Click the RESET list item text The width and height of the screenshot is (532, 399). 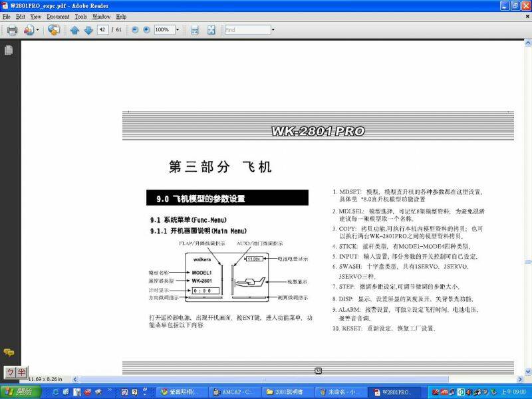click(384, 329)
